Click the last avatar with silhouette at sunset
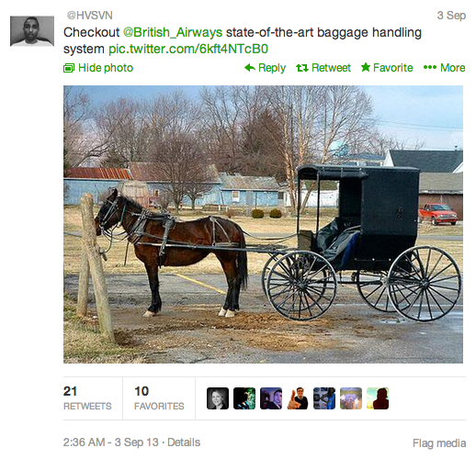This screenshot has width=476, height=459. click(x=378, y=398)
